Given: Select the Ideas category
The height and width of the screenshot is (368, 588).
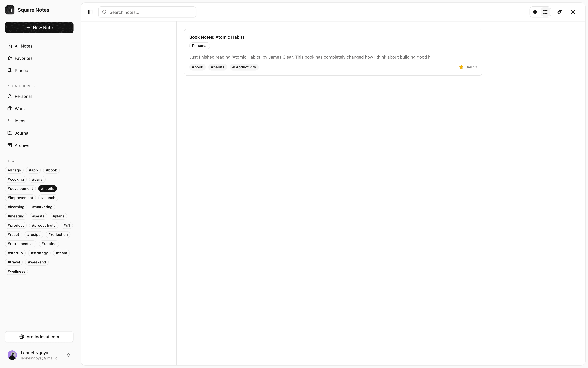Looking at the screenshot, I should click(x=39, y=121).
